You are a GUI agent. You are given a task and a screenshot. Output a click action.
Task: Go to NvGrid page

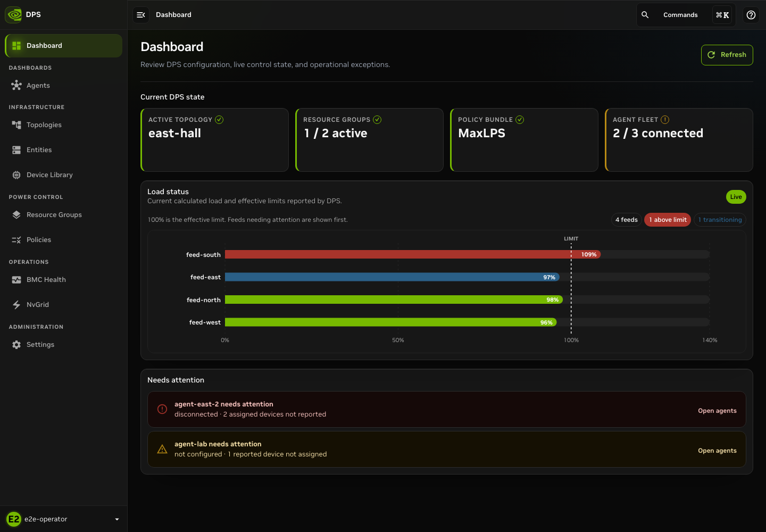coord(64,305)
